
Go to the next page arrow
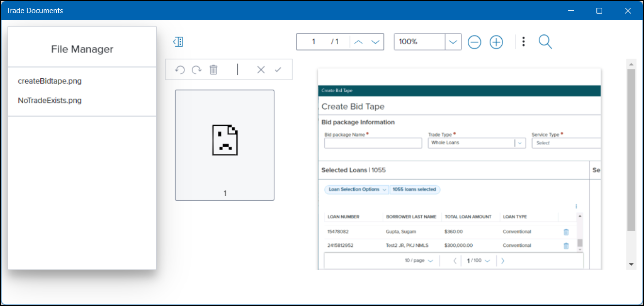pyautogui.click(x=375, y=42)
